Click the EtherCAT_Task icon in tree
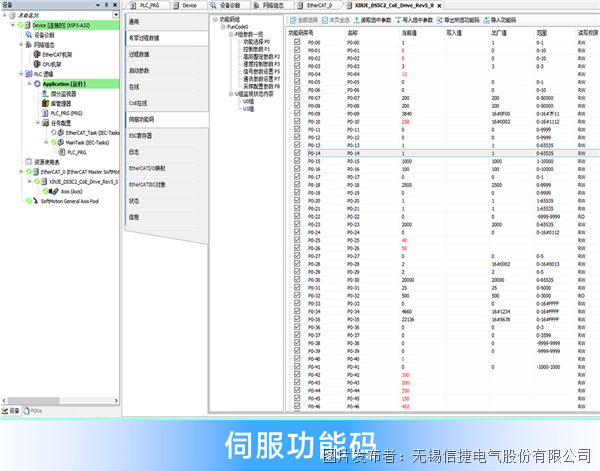 tap(60, 133)
